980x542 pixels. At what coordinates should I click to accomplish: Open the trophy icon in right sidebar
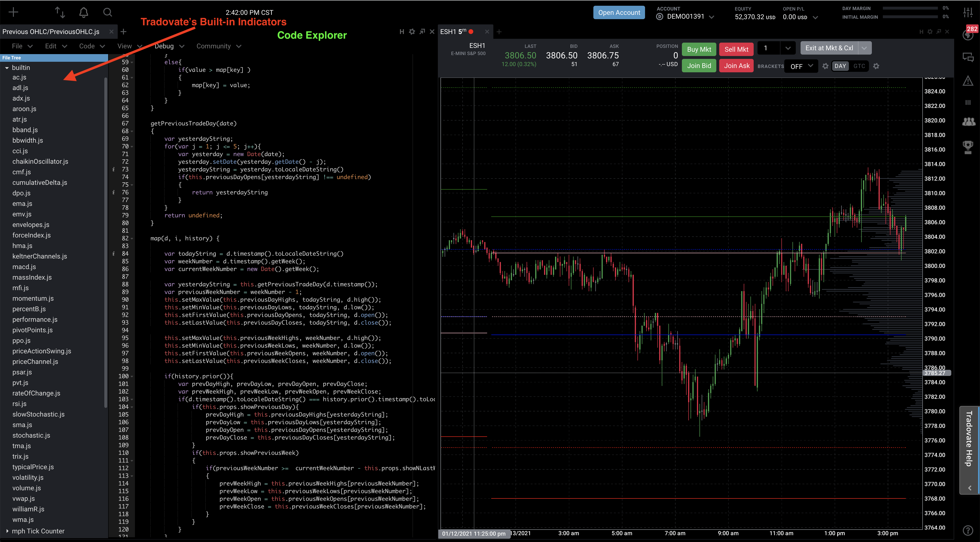tap(968, 147)
